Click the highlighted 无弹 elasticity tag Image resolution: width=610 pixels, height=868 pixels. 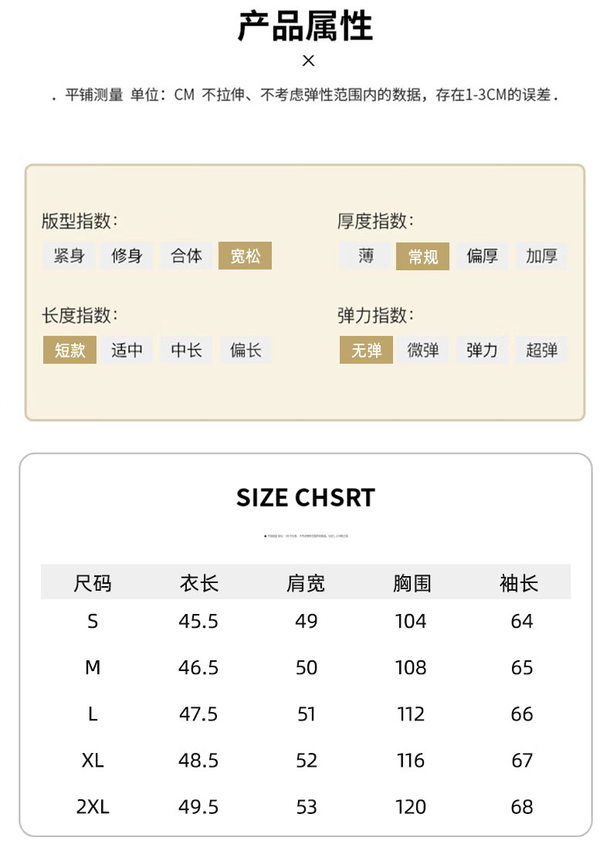[x=367, y=350]
